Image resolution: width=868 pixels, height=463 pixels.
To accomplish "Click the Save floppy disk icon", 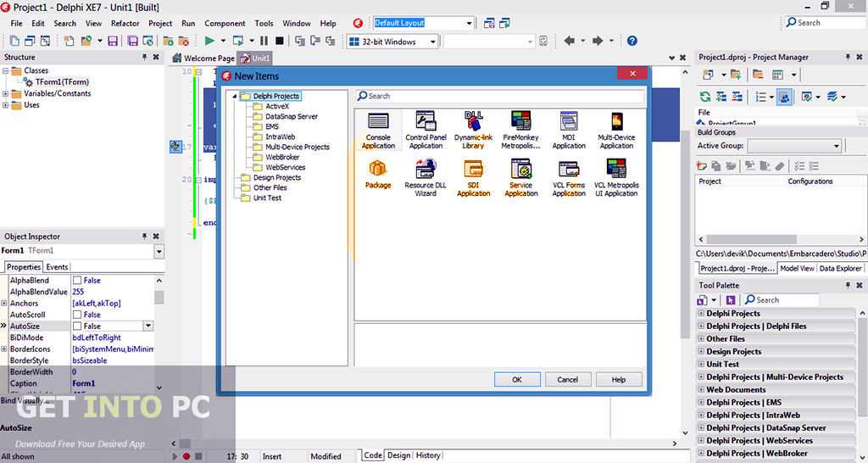I will pos(113,41).
